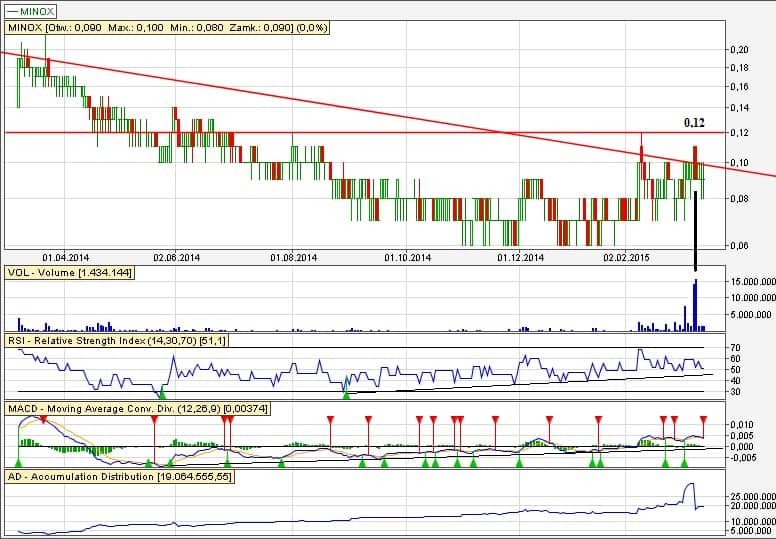Click the AD Accumulation Distribution label
Viewport: 776px width, 539px height.
pos(119,478)
